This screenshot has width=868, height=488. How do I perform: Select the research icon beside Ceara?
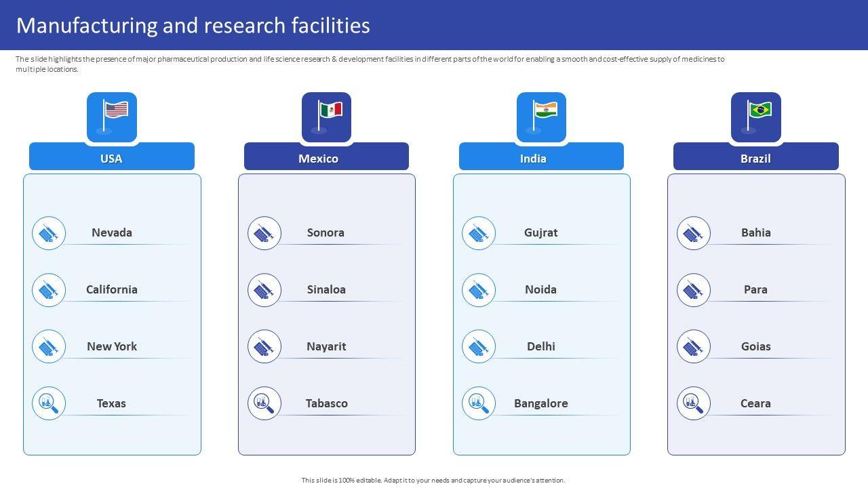(x=693, y=403)
